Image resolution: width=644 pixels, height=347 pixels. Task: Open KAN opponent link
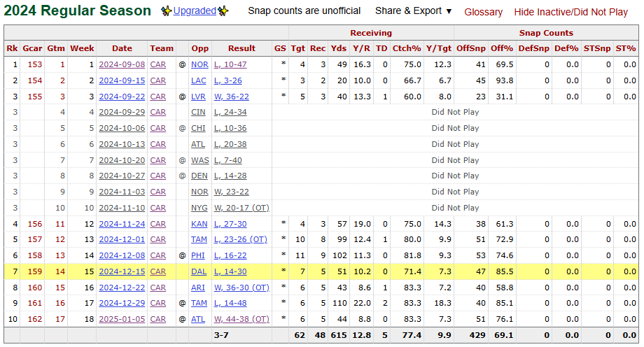199,224
